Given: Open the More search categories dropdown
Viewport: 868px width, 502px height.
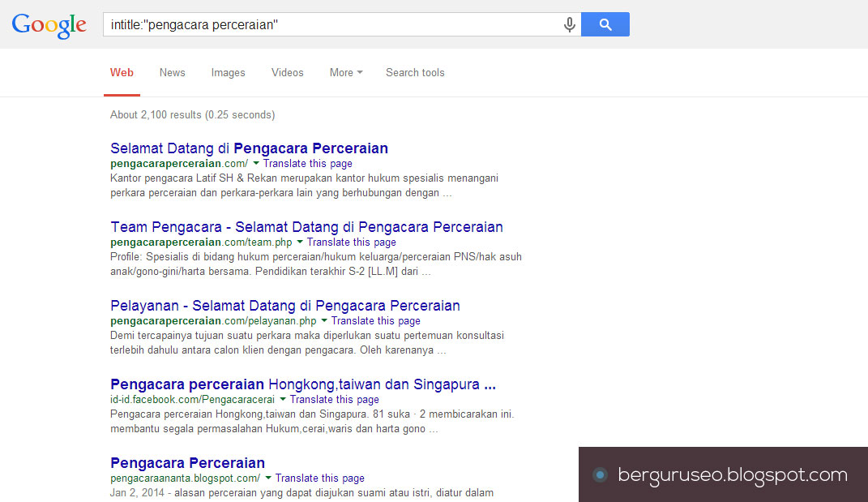Looking at the screenshot, I should coord(346,73).
